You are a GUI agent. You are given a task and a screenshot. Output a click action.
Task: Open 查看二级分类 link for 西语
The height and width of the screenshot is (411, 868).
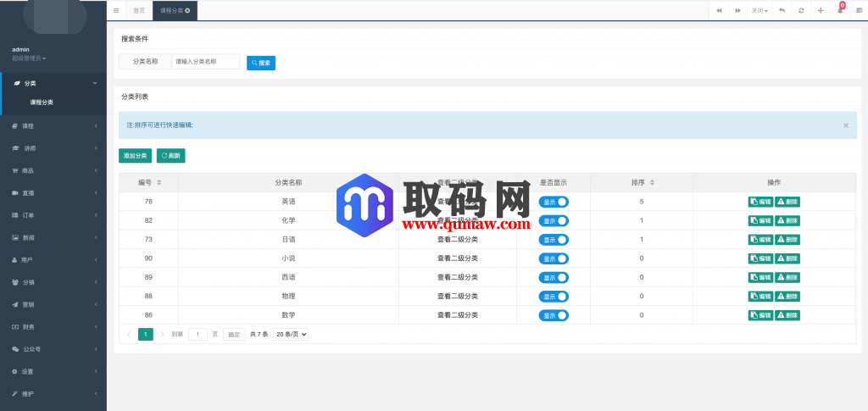tap(457, 277)
